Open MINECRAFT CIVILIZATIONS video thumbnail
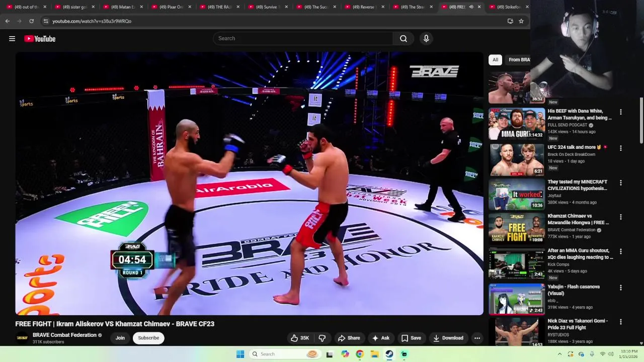Viewport: 644px width, 362px height. 517,194
